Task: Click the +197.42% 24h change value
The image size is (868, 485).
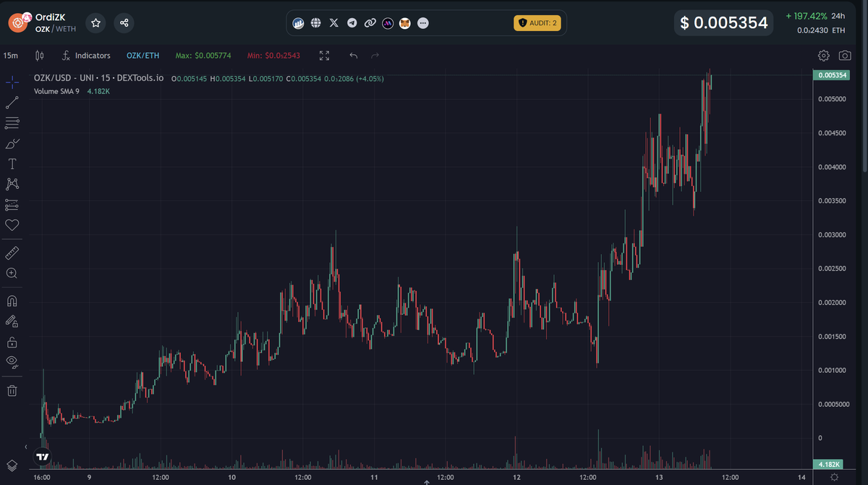Action: [806, 16]
